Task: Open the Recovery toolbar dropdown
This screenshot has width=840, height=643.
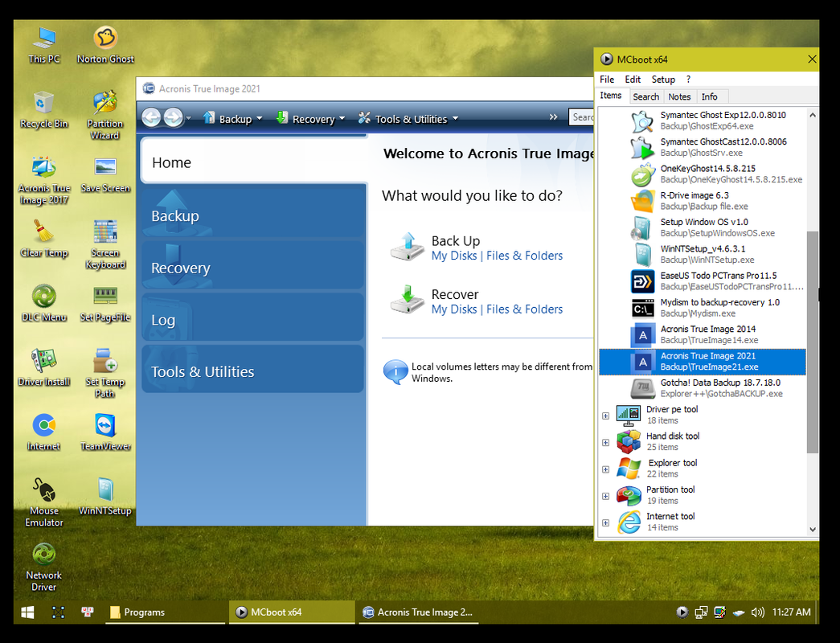Action: tap(311, 119)
